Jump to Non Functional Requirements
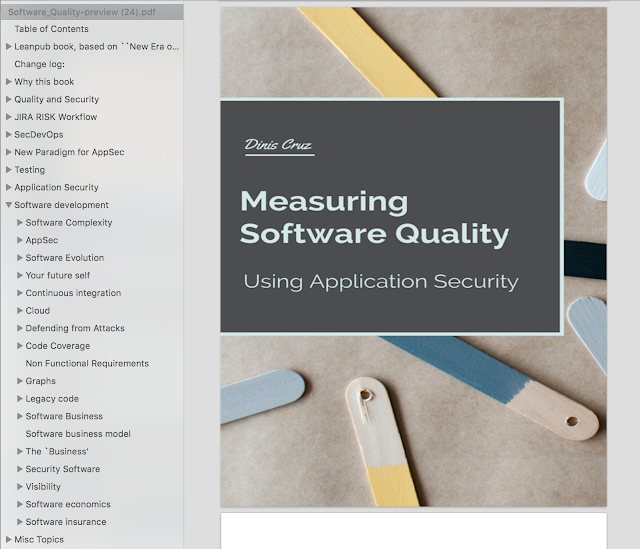Image resolution: width=640 pixels, height=549 pixels. click(87, 363)
